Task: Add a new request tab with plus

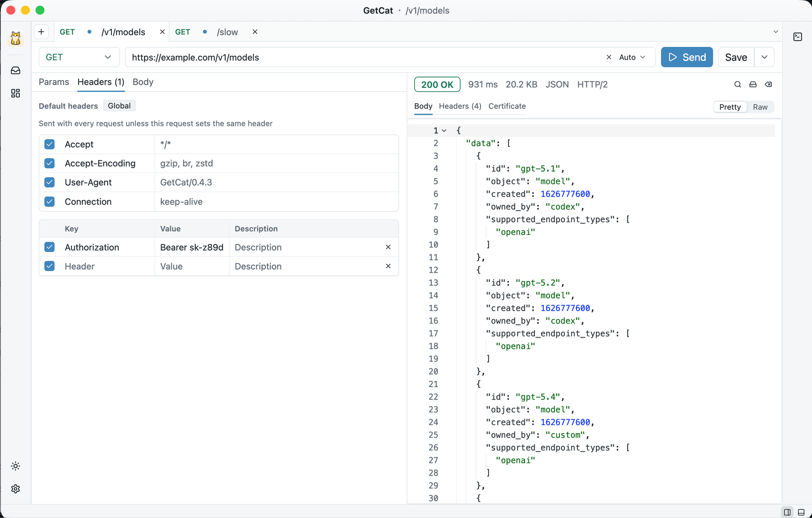Action: pyautogui.click(x=41, y=32)
